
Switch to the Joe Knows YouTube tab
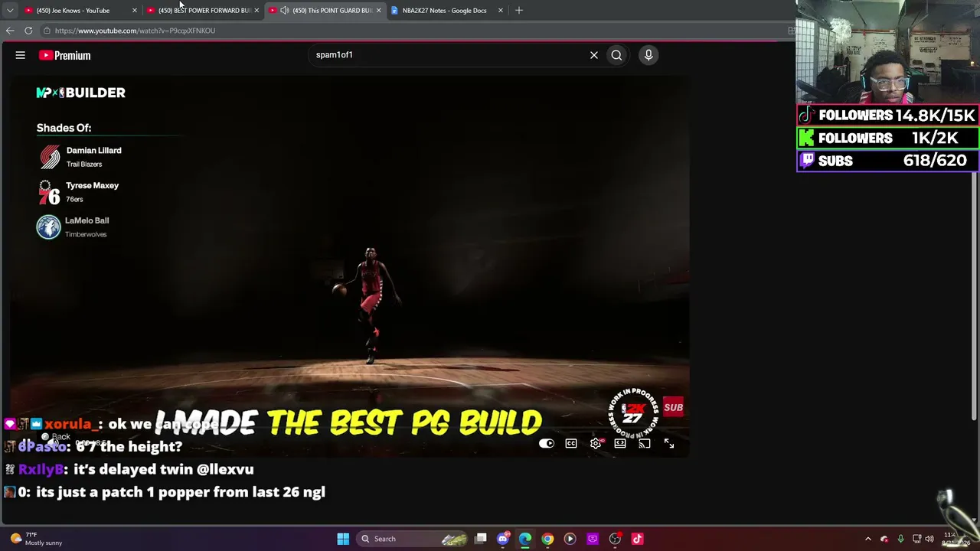point(73,10)
